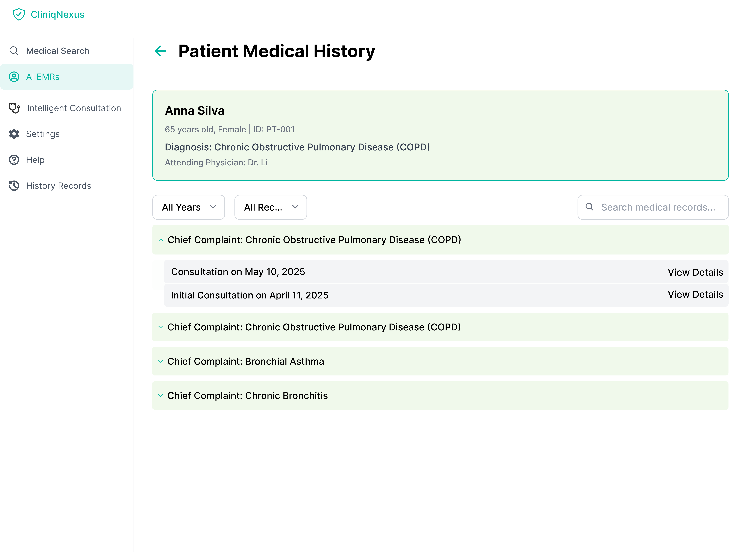Select the Medical Search magnifier icon
756x552 pixels.
(14, 51)
